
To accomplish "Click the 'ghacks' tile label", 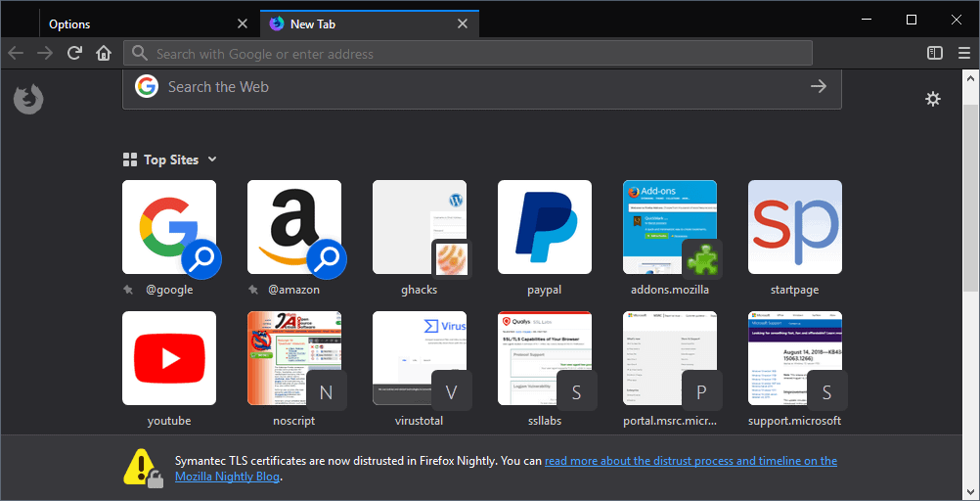I will pos(420,291).
